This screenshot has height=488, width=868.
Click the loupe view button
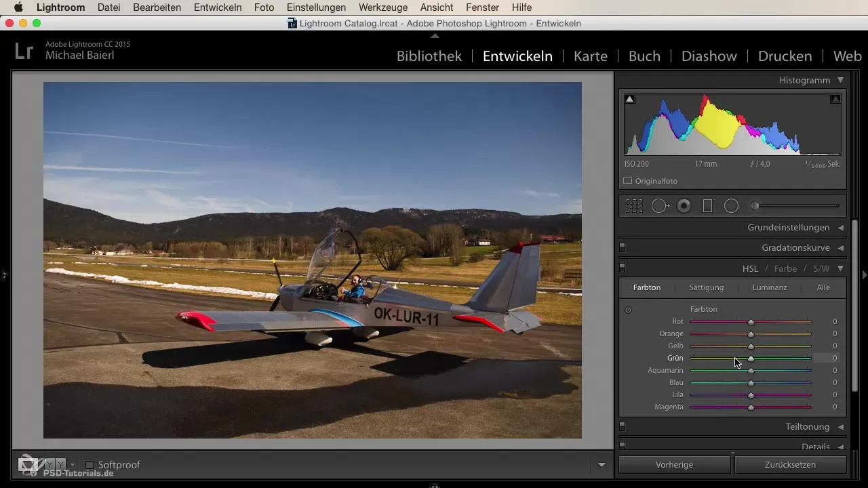tap(28, 464)
